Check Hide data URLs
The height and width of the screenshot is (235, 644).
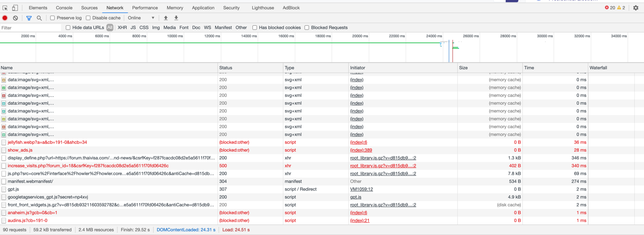tap(68, 28)
